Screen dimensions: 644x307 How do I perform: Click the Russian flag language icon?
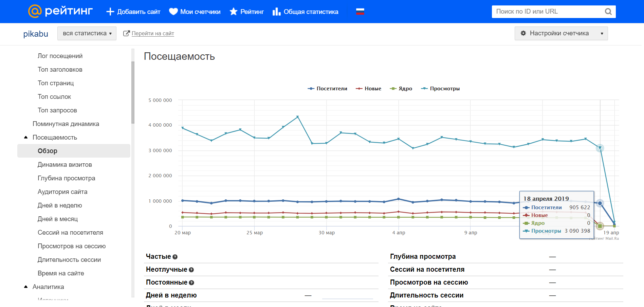point(360,12)
